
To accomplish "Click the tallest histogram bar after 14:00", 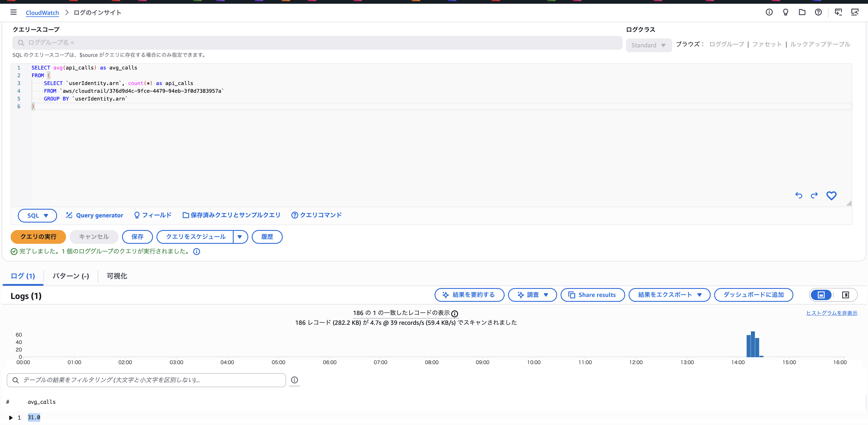I will click(x=753, y=344).
